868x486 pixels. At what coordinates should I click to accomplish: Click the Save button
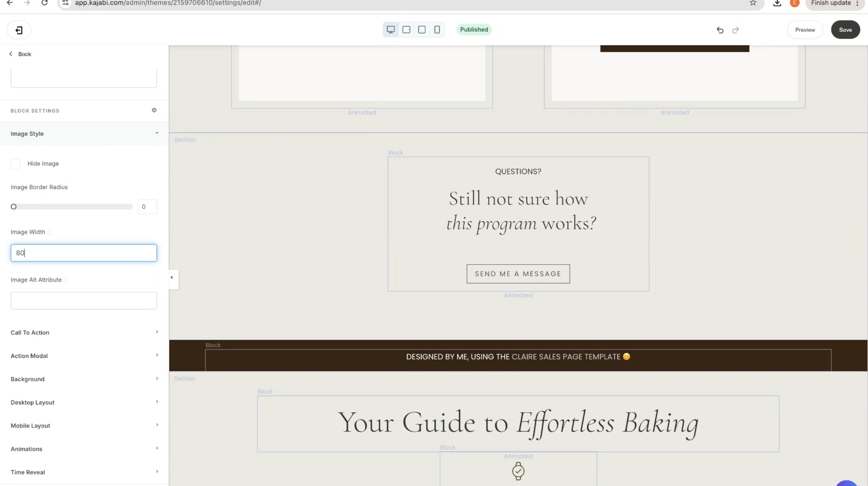pos(845,30)
